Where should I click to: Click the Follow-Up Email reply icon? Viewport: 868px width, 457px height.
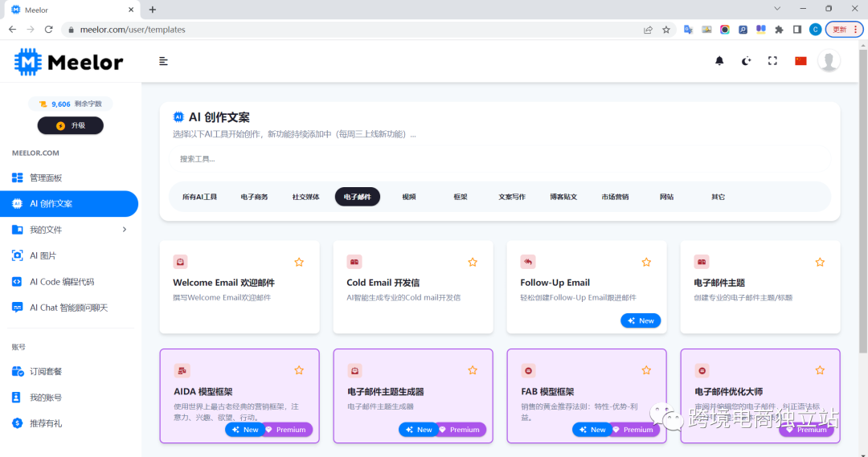point(528,262)
